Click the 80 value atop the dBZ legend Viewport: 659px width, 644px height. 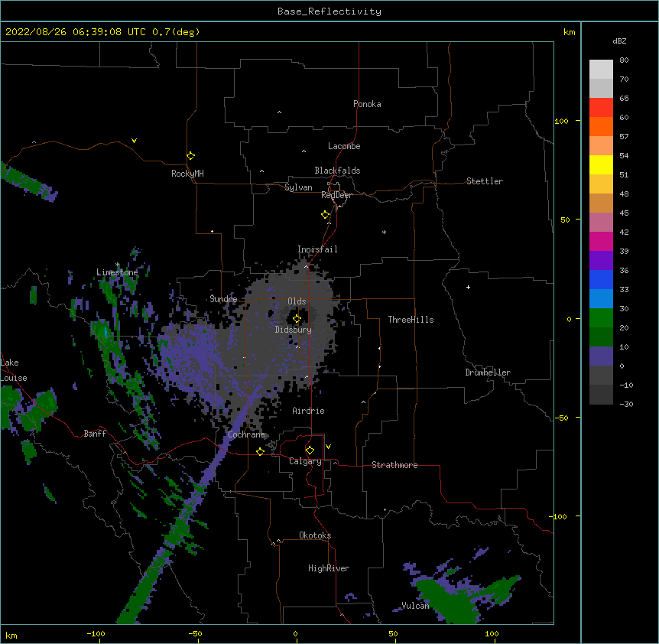point(624,60)
